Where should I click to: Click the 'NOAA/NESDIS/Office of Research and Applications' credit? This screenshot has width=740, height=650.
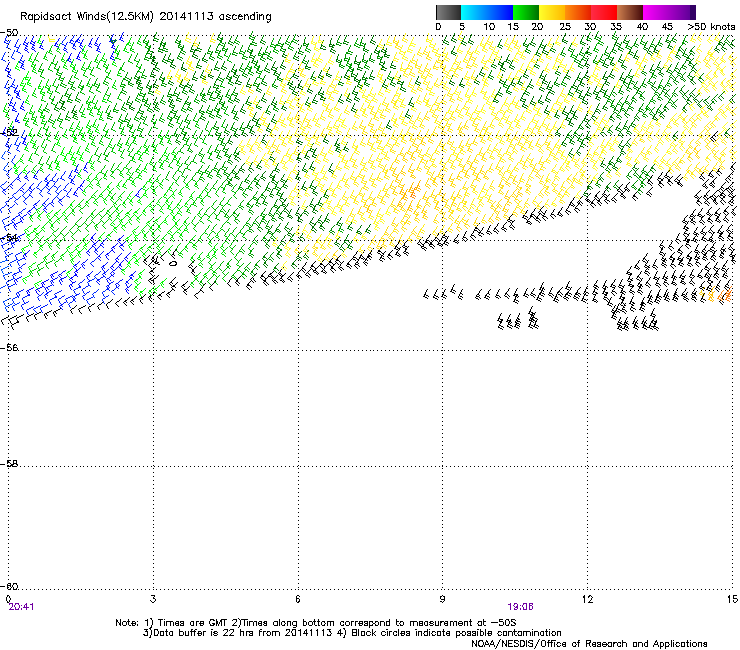pyautogui.click(x=589, y=643)
